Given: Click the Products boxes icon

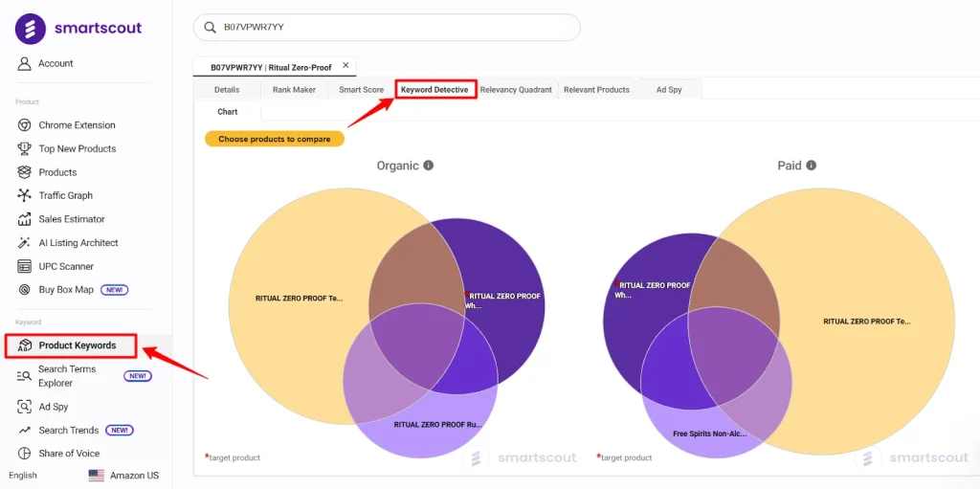Looking at the screenshot, I should click(24, 172).
